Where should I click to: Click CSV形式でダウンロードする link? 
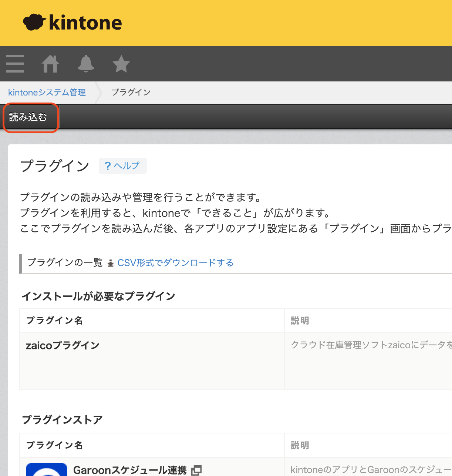175,263
